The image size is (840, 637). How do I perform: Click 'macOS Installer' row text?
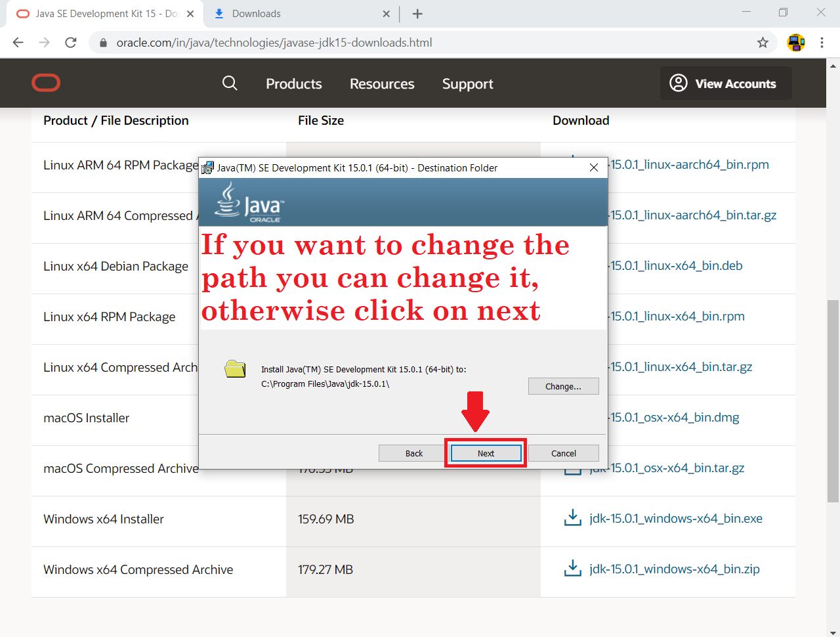point(87,418)
